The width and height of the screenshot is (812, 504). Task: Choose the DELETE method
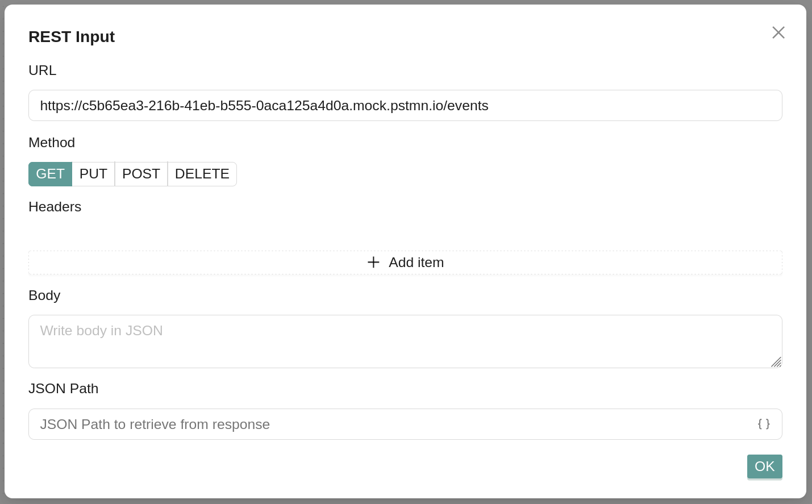pos(202,174)
